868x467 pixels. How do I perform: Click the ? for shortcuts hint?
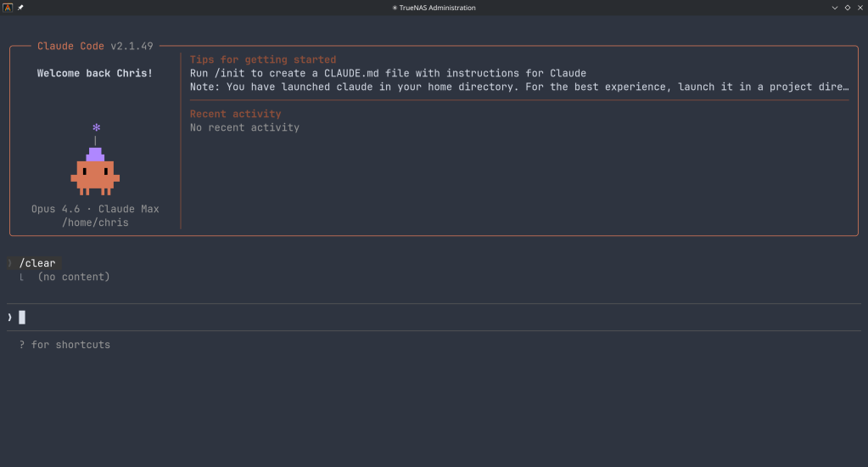pos(64,345)
